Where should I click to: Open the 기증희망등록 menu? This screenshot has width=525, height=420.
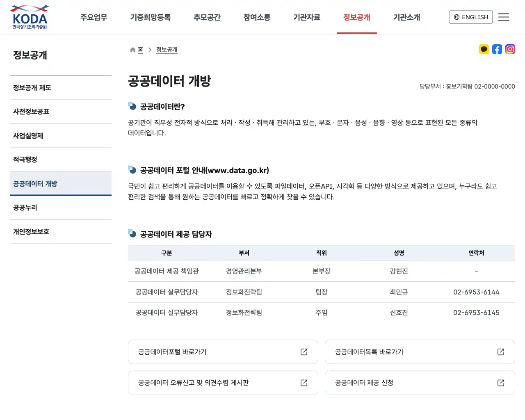click(x=151, y=17)
